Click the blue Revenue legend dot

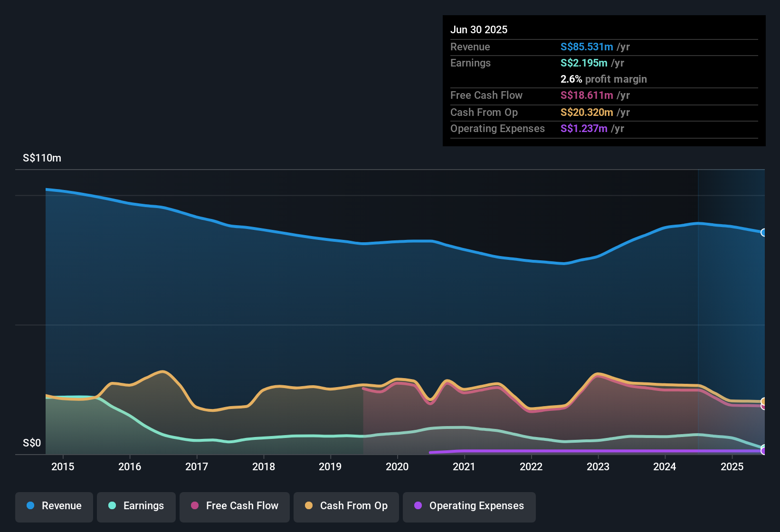point(30,505)
